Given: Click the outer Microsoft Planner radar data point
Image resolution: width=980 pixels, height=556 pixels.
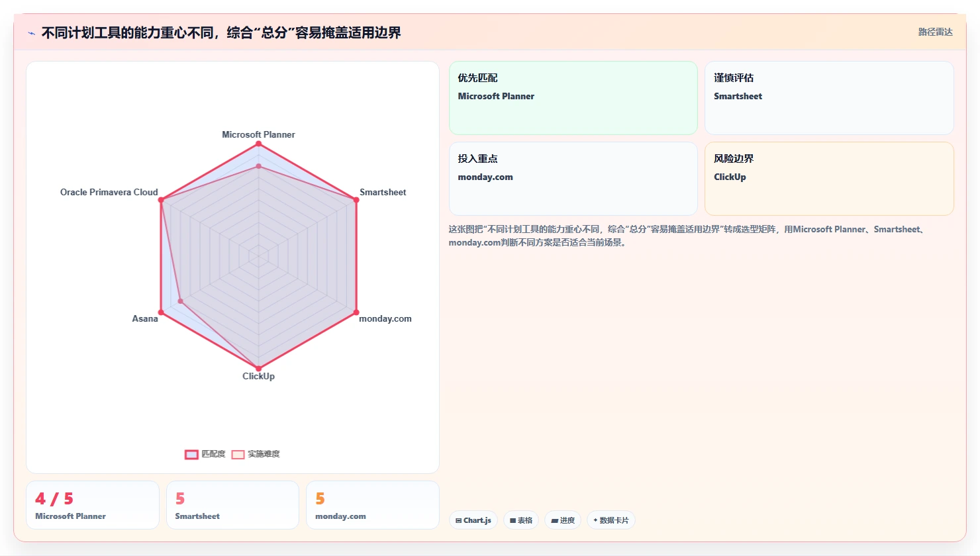Looking at the screenshot, I should 258,144.
